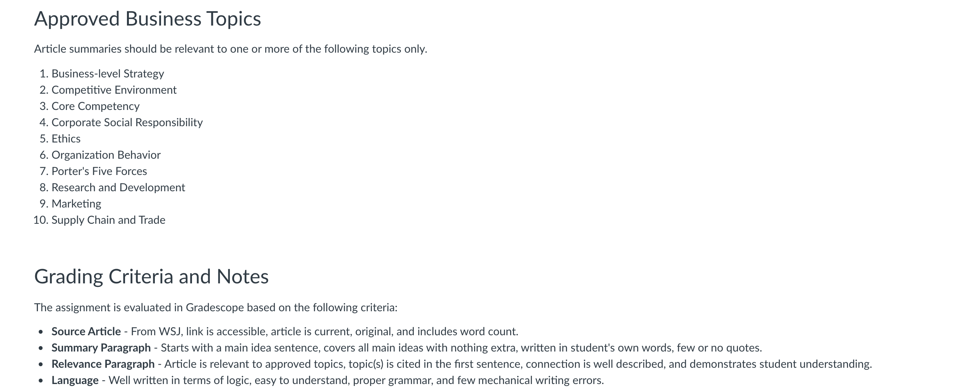Select the Marketing list item

click(x=76, y=204)
